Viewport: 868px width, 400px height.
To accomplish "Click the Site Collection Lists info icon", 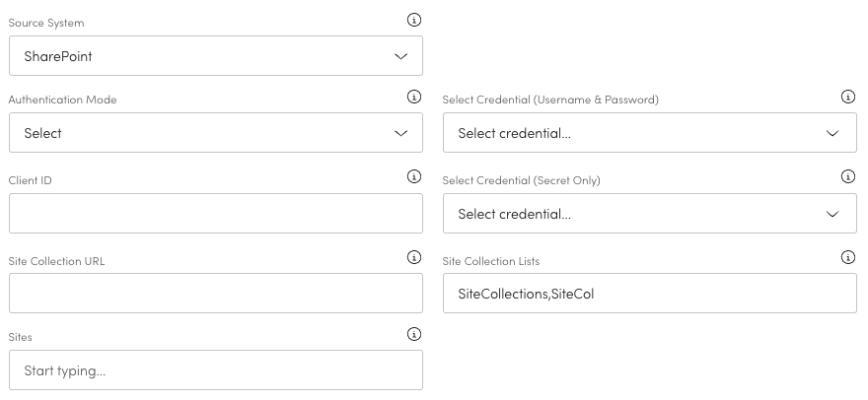I will click(x=847, y=257).
